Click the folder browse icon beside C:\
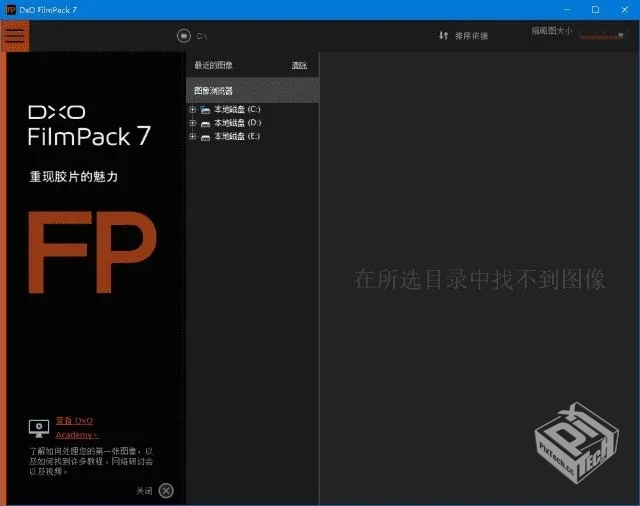640x506 pixels. coord(184,36)
